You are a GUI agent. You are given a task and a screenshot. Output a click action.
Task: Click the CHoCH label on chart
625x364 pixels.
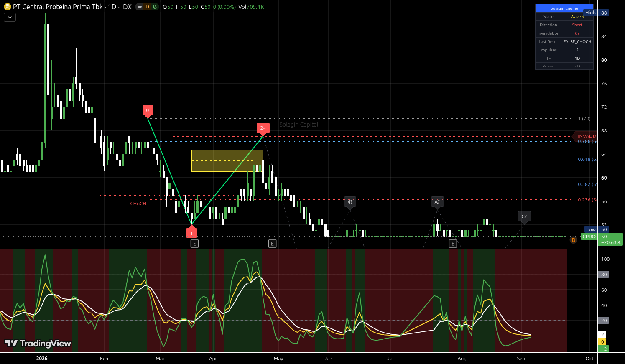coord(138,204)
